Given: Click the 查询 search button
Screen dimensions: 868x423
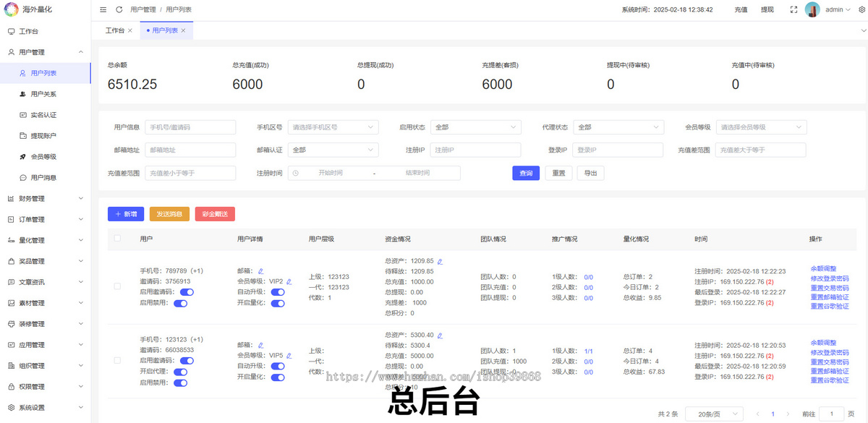Looking at the screenshot, I should [x=526, y=173].
